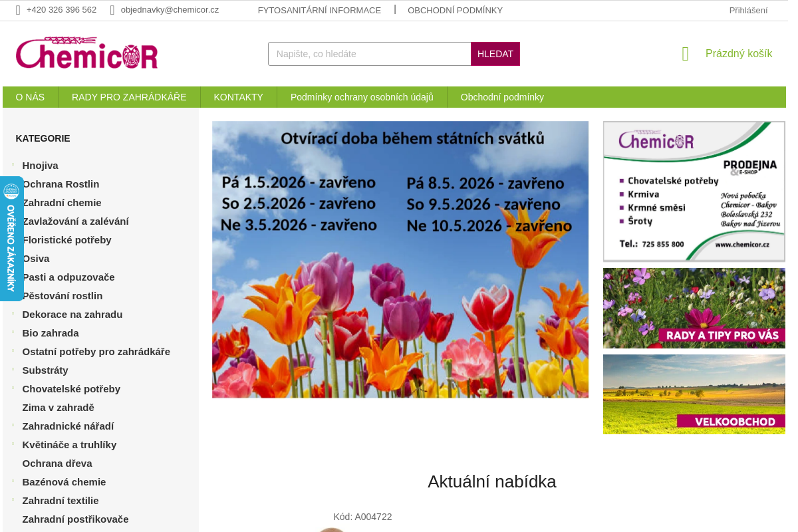The image size is (798, 532).
Task: Click the Chemicor logo
Action: (x=86, y=53)
